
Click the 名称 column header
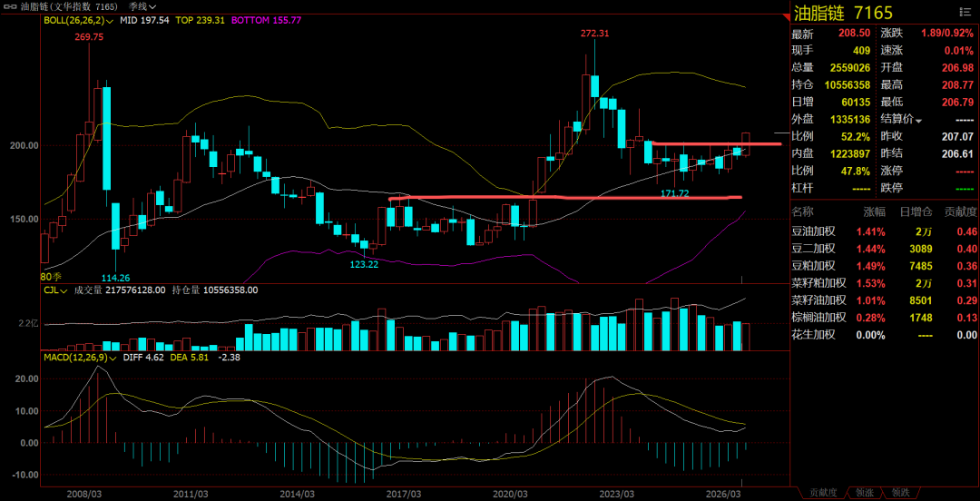[x=802, y=212]
